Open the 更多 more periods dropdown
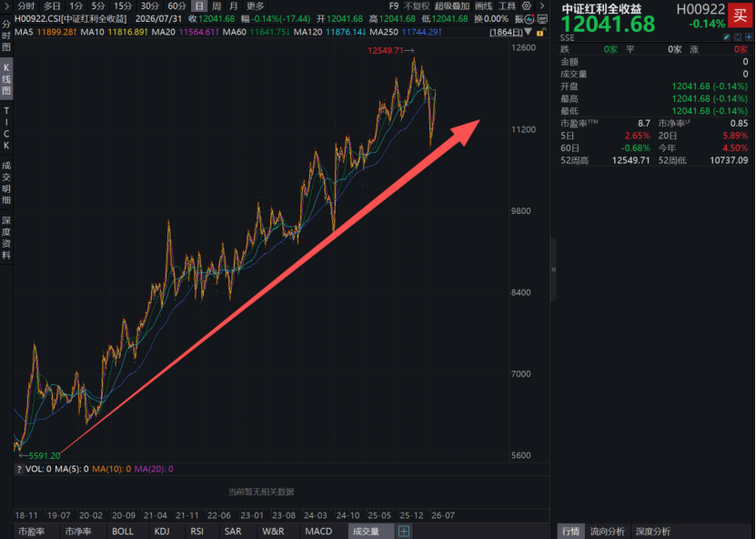The width and height of the screenshot is (756, 539). coord(255,5)
